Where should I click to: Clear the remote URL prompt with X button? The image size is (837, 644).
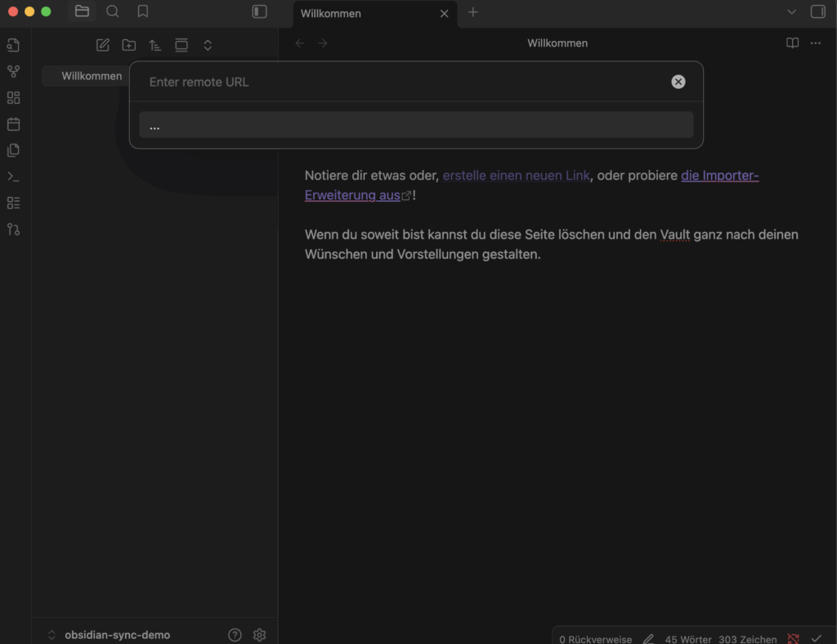[x=678, y=82]
